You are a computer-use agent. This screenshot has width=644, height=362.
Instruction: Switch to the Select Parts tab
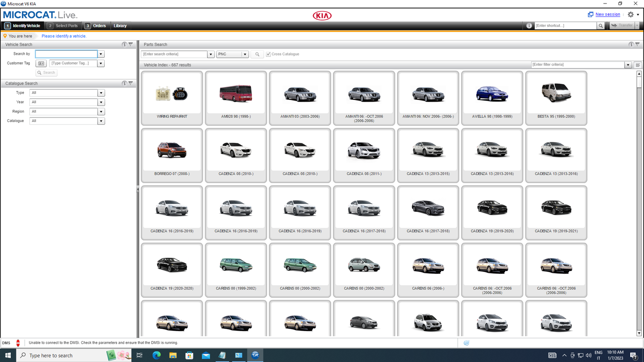coord(63,26)
